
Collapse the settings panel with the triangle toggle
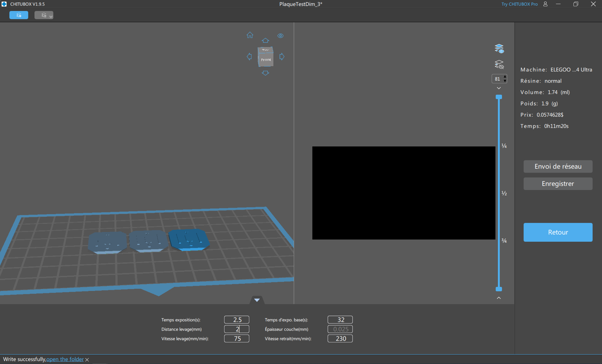tap(257, 300)
